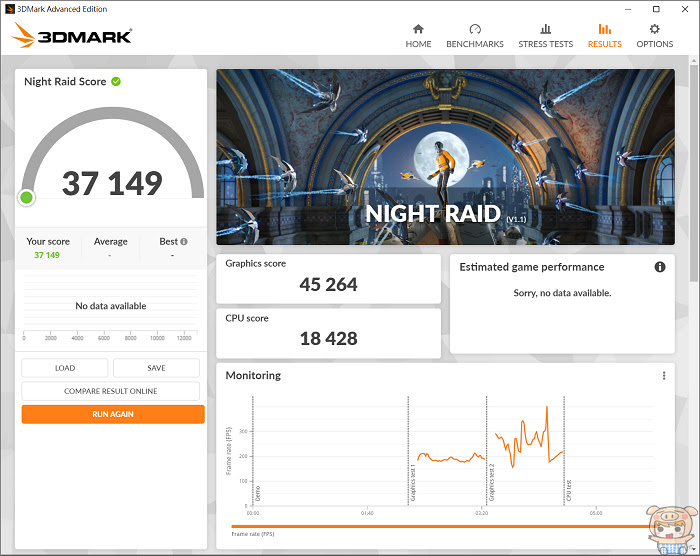700x556 pixels.
Task: Click the Best score info icon
Action: pyautogui.click(x=184, y=242)
